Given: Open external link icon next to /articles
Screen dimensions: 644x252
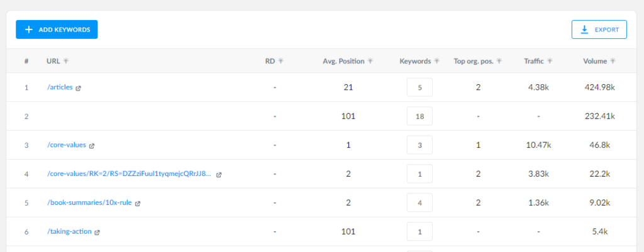Looking at the screenshot, I should coord(79,88).
